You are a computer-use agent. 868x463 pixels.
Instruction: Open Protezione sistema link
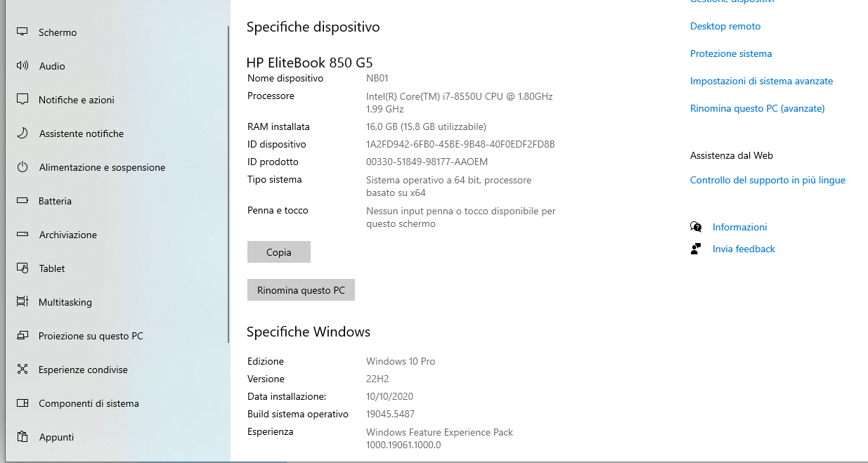pos(731,53)
